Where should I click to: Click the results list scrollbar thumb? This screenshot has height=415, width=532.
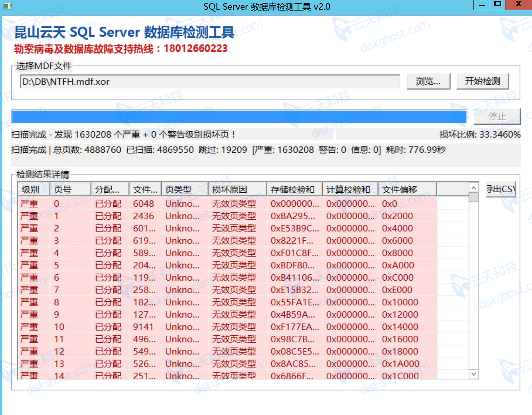pyautogui.click(x=473, y=197)
